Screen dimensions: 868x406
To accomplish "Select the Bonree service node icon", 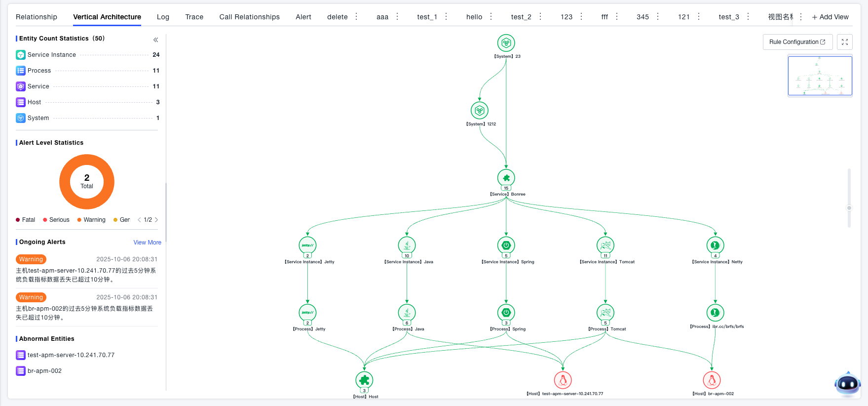I will click(x=506, y=178).
